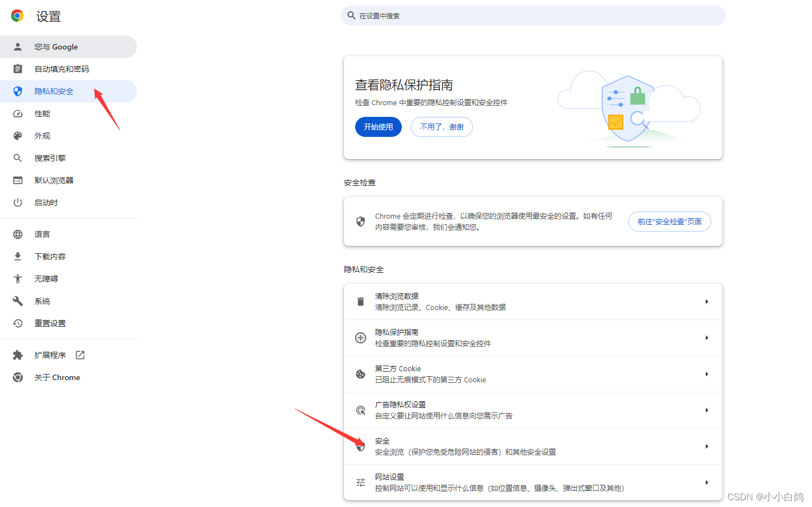Click the palette icon for 外观

(18, 136)
